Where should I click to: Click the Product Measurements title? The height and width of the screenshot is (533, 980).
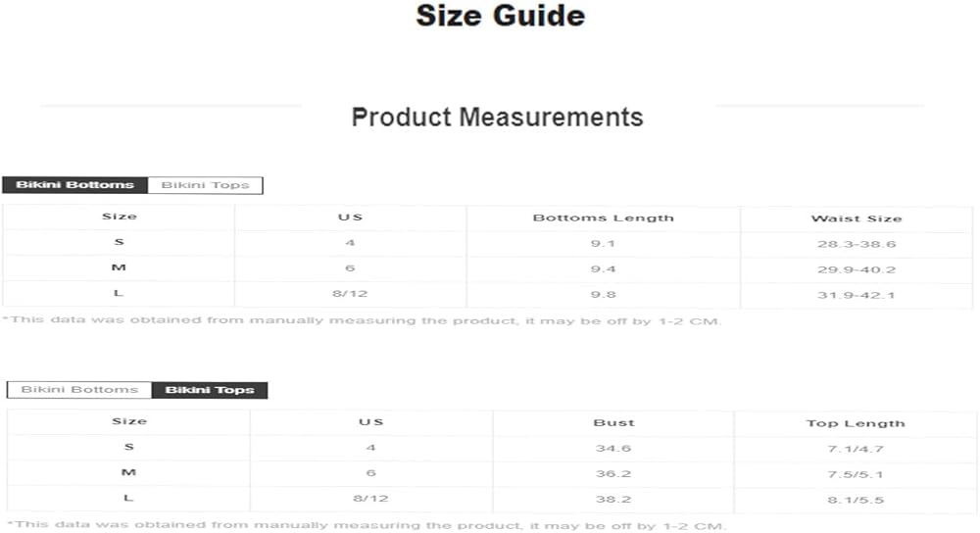tap(497, 118)
